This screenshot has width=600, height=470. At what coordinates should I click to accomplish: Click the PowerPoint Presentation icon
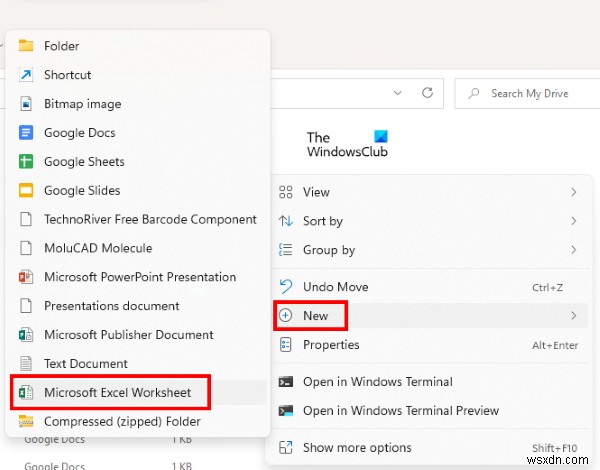click(x=26, y=277)
